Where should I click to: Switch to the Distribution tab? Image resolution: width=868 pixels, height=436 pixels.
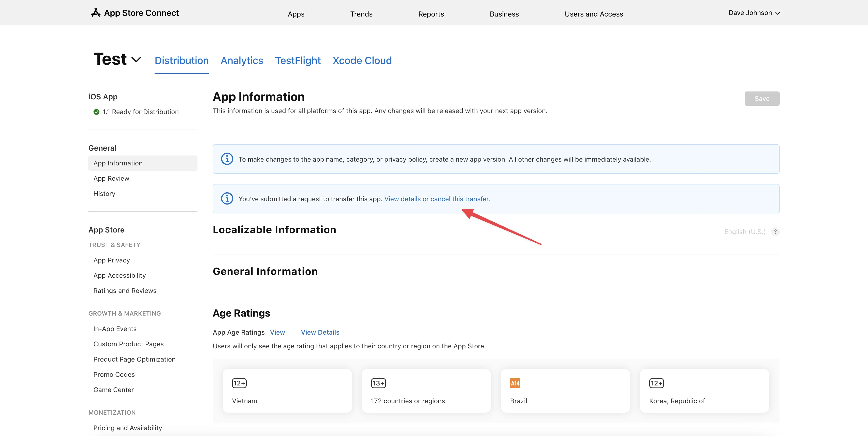tap(182, 60)
